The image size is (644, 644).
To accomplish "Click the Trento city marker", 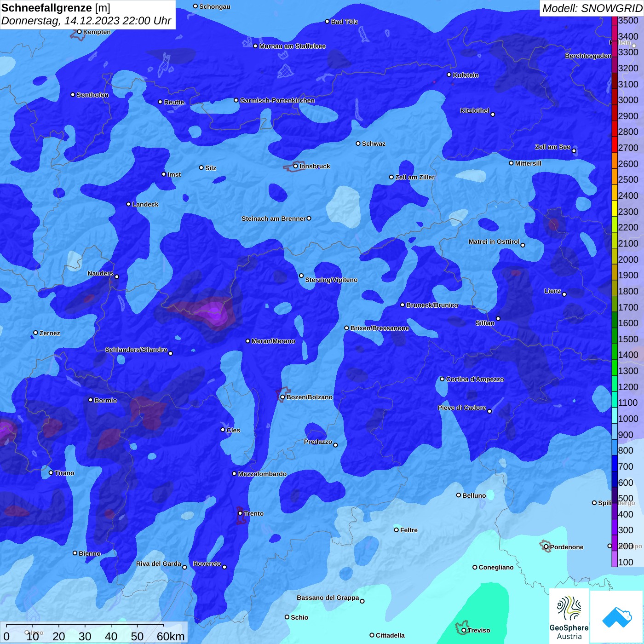I will coord(240,513).
